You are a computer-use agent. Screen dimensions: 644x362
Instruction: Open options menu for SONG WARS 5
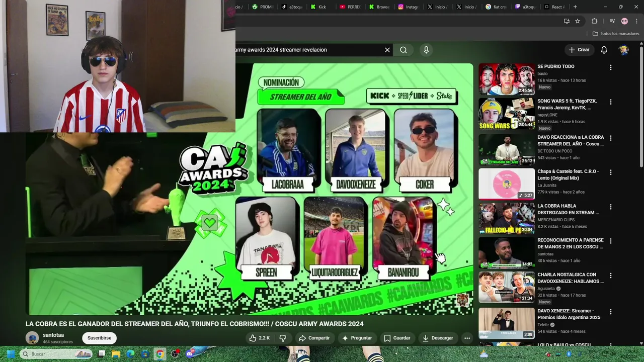tap(611, 102)
